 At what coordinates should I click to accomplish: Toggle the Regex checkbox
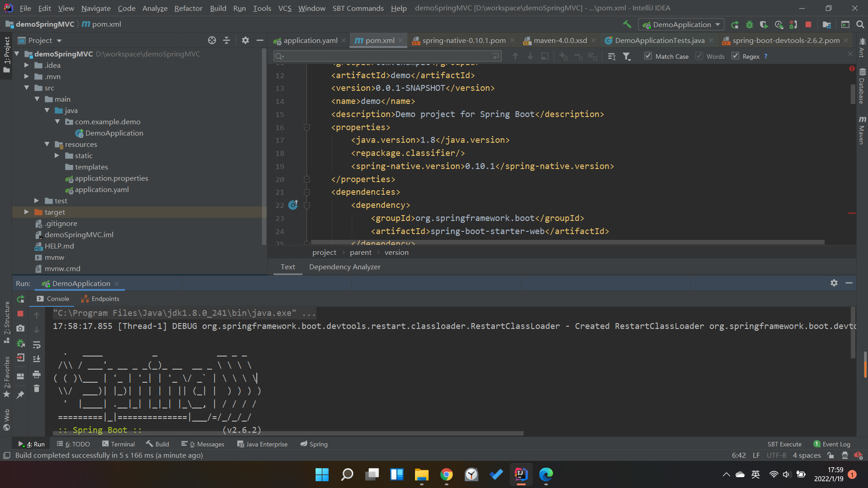[735, 56]
